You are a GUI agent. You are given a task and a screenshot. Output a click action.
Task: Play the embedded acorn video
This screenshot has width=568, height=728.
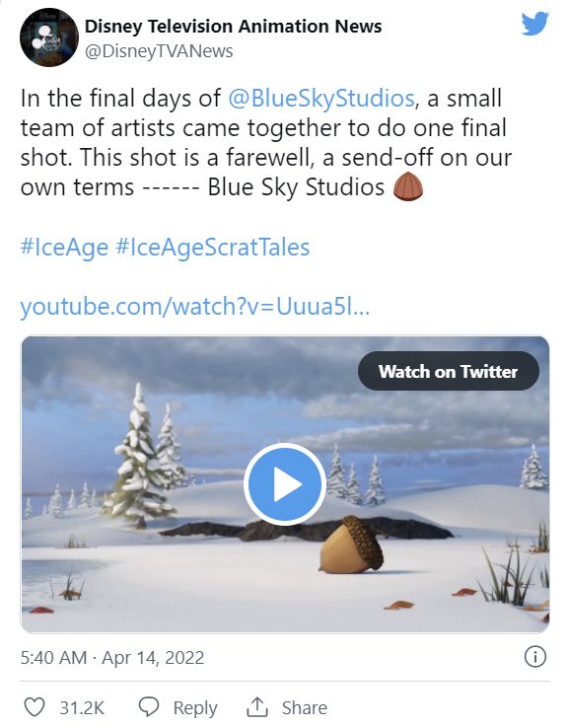click(284, 484)
